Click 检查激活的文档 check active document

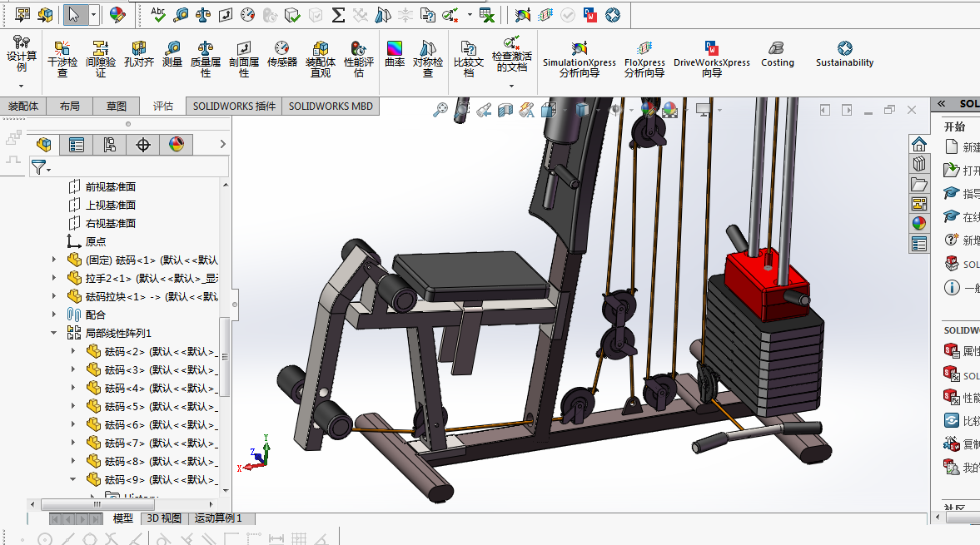click(512, 54)
